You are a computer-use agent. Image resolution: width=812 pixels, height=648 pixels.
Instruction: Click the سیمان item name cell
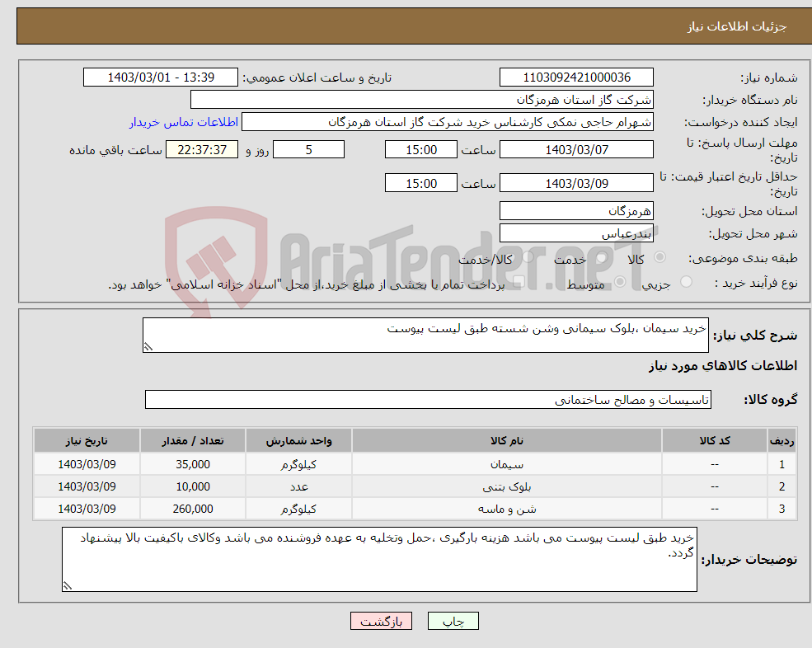(x=507, y=465)
